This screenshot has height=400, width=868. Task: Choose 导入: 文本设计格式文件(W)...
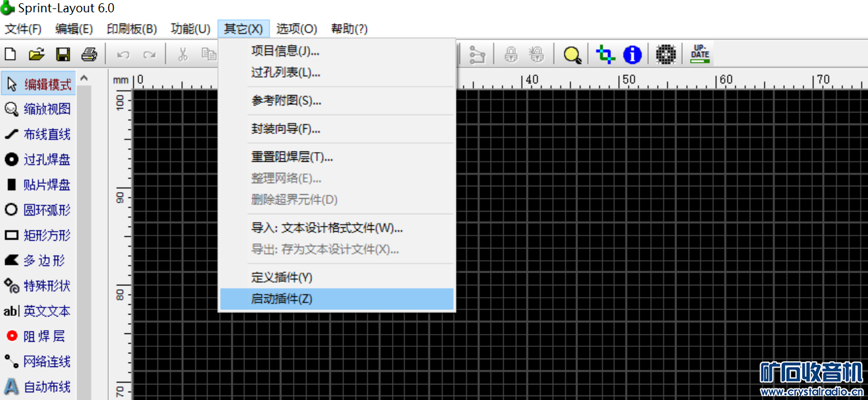337,228
